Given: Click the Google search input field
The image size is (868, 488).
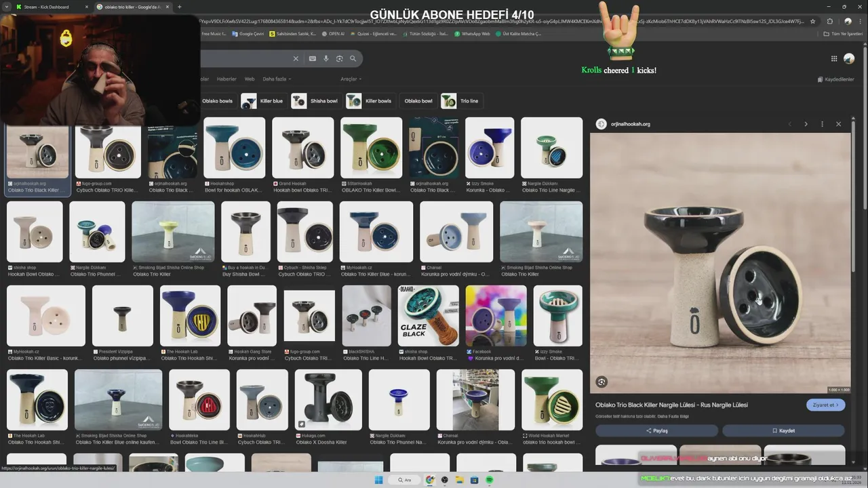Looking at the screenshot, I should click(244, 59).
